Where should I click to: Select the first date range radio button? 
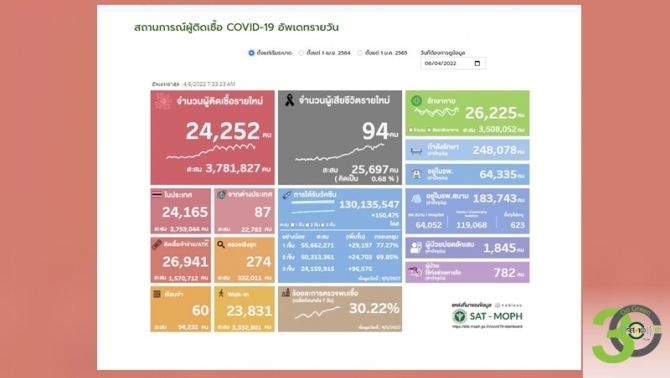click(251, 53)
